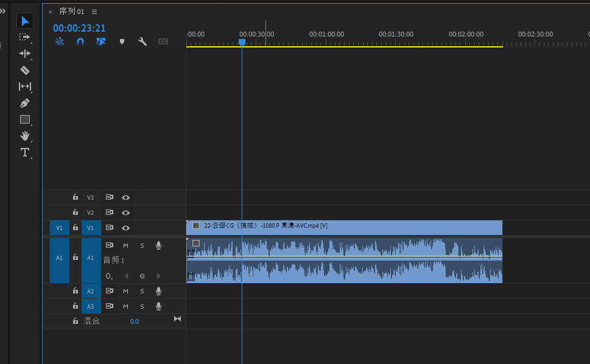Viewport: 590px width, 364px height.
Task: Toggle the lock on track V2
Action: point(76,212)
